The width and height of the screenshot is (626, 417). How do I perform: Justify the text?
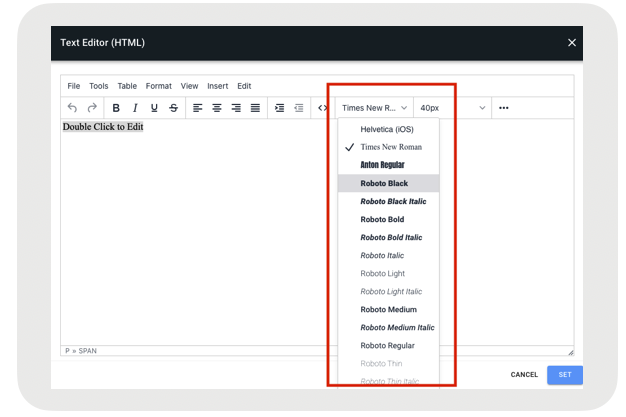click(x=255, y=108)
